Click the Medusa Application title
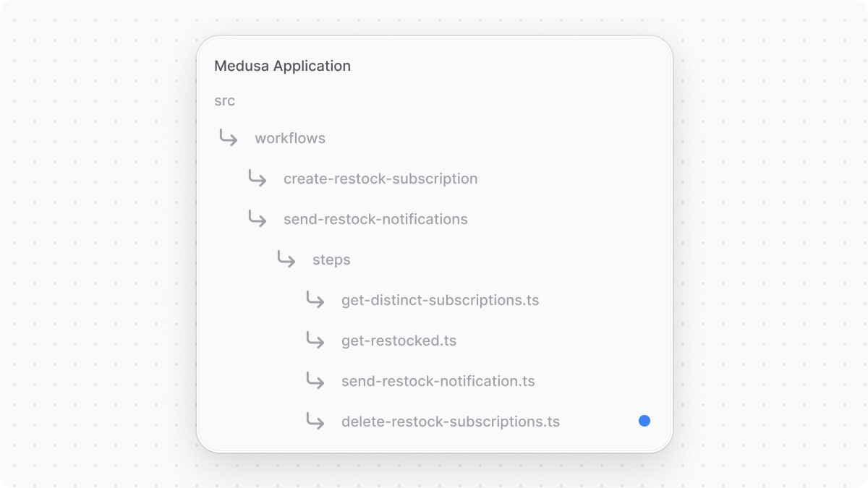Screen dimensions: 868x488 282,66
